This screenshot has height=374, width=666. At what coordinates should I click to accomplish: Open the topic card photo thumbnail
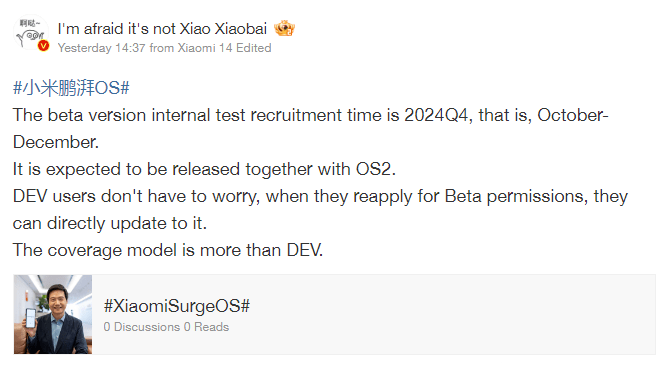[x=53, y=314]
